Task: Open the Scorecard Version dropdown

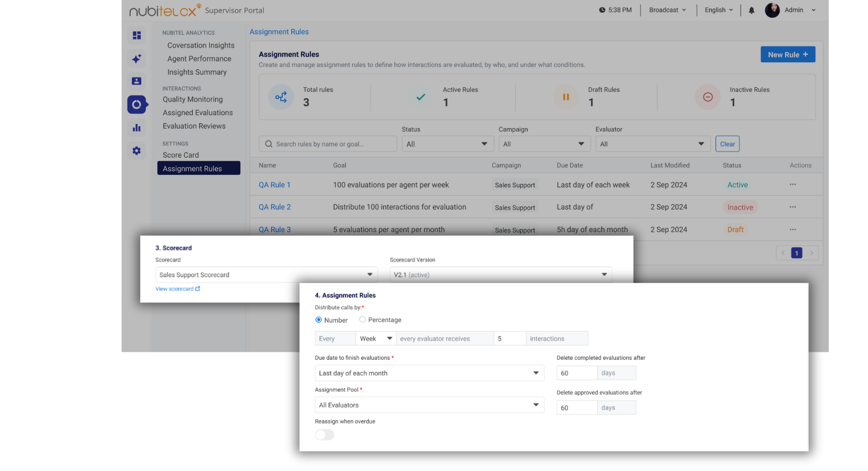Action: point(501,275)
